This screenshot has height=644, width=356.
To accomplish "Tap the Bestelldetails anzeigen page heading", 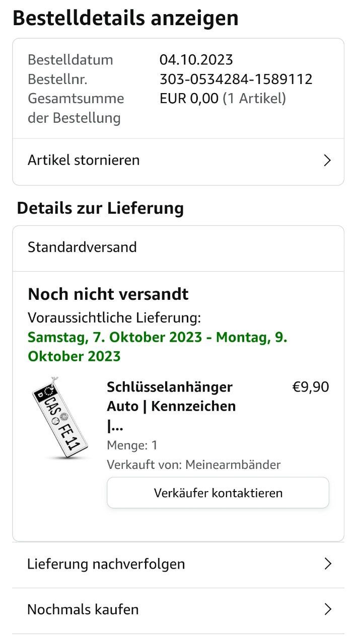I will [x=125, y=18].
